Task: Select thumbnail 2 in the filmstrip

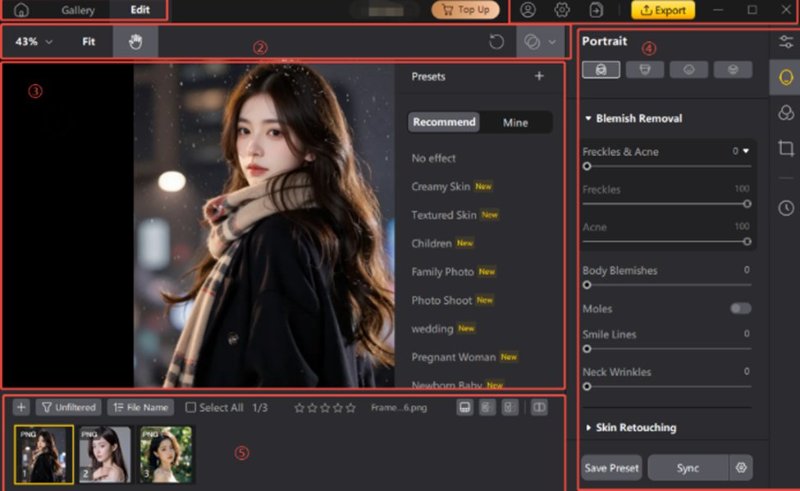Action: (105, 454)
